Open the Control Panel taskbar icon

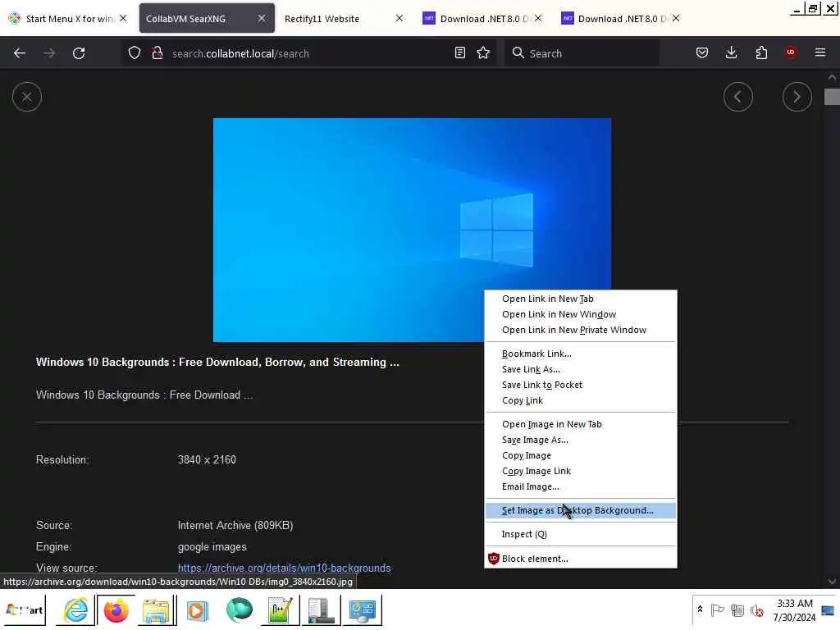[363, 610]
